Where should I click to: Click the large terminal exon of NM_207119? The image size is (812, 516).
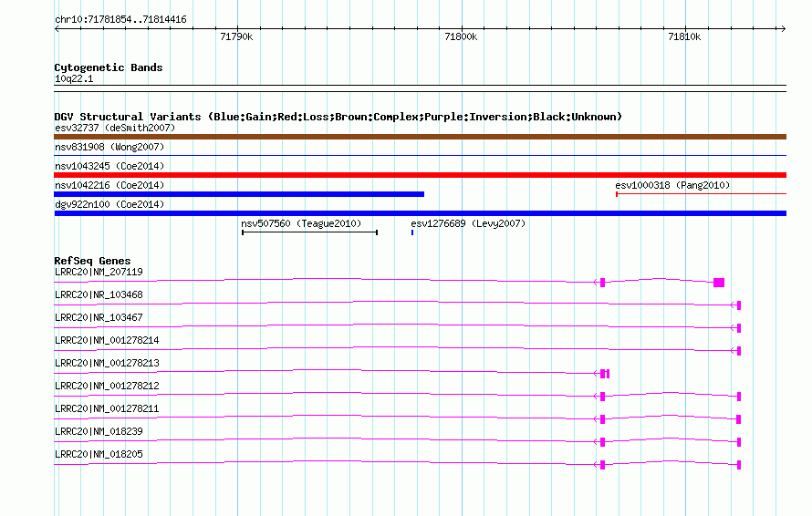point(719,282)
